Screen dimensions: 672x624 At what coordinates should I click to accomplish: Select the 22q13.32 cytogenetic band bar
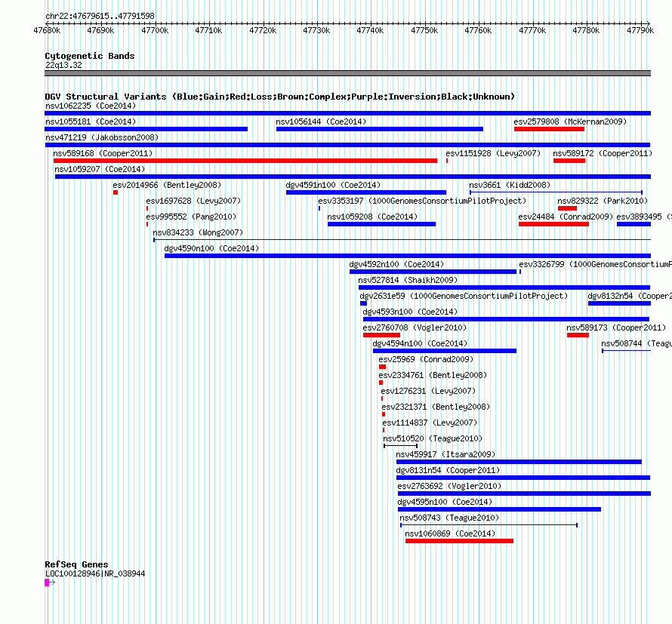[x=347, y=73]
